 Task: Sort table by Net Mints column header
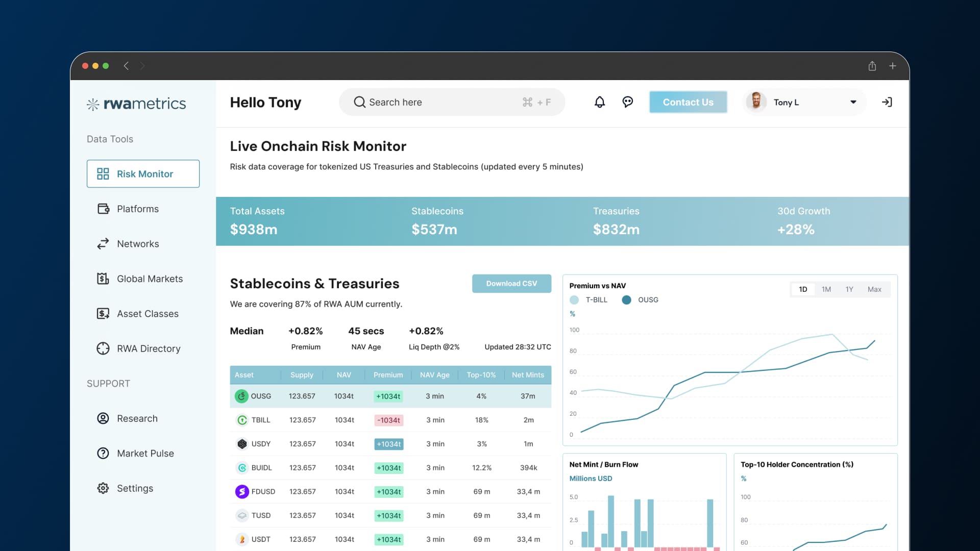(528, 375)
